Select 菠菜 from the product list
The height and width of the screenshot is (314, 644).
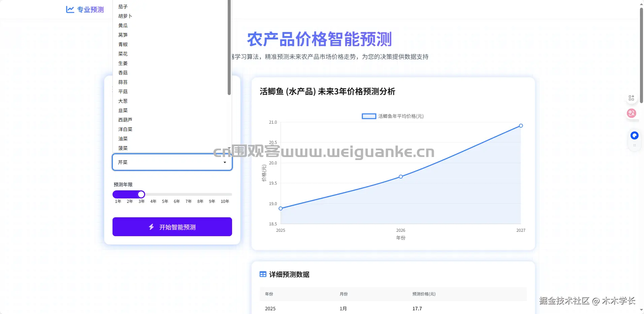(x=123, y=148)
